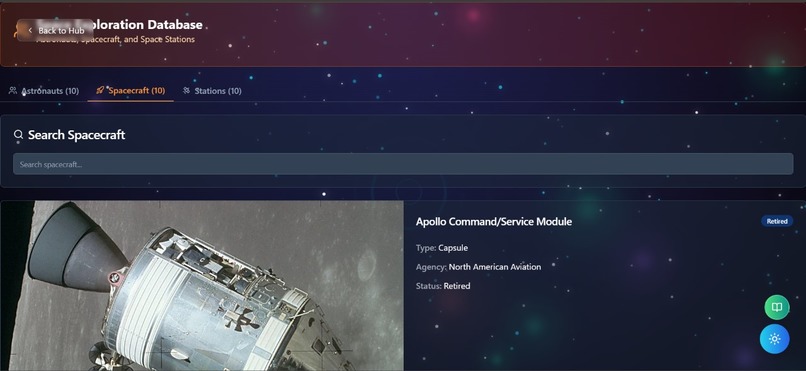Click the Type: Capsule text

(x=442, y=248)
